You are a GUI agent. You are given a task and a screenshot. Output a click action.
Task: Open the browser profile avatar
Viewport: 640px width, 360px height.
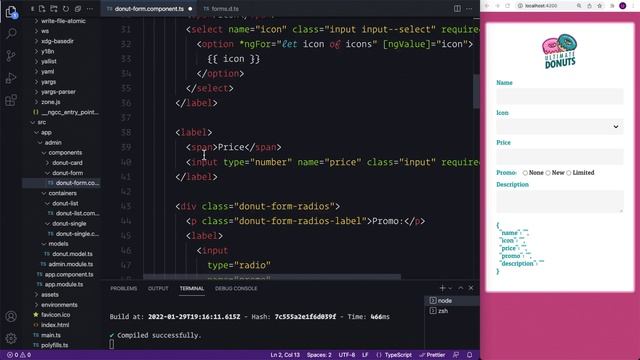(x=622, y=6)
